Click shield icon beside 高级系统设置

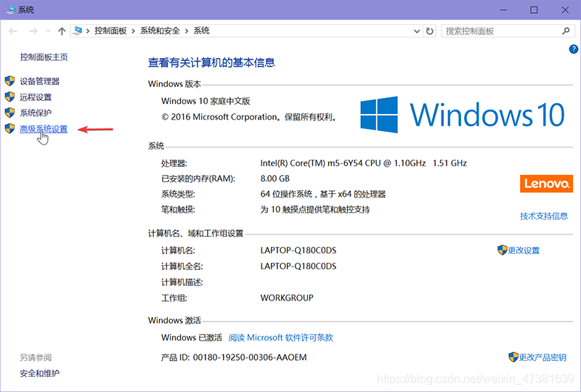pyautogui.click(x=9, y=128)
